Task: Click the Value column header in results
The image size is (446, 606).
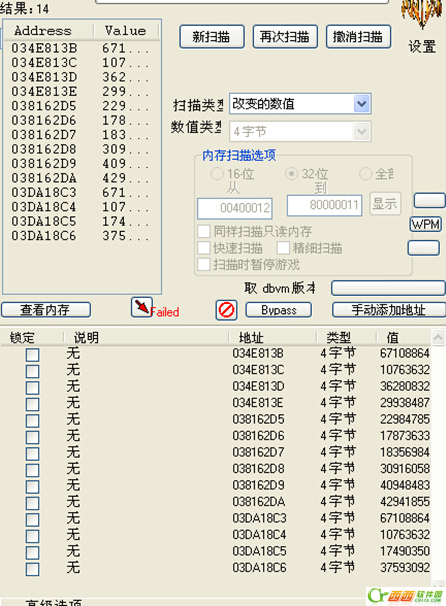Action: pos(126,31)
